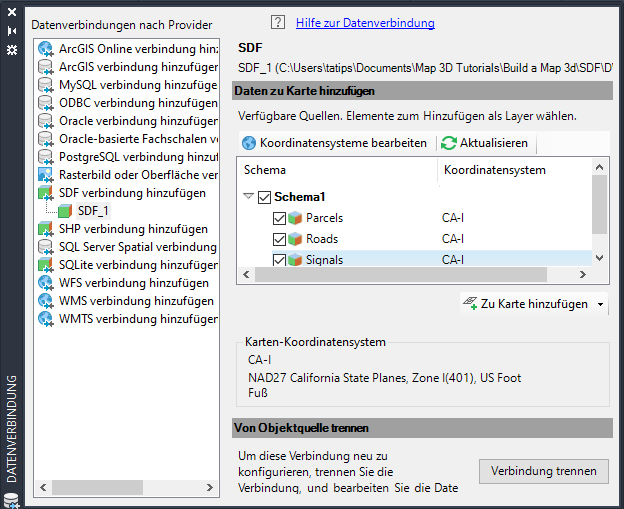Click the PostgreSQL verbindung database icon
Viewport: 624px width, 509px height.
[45, 157]
